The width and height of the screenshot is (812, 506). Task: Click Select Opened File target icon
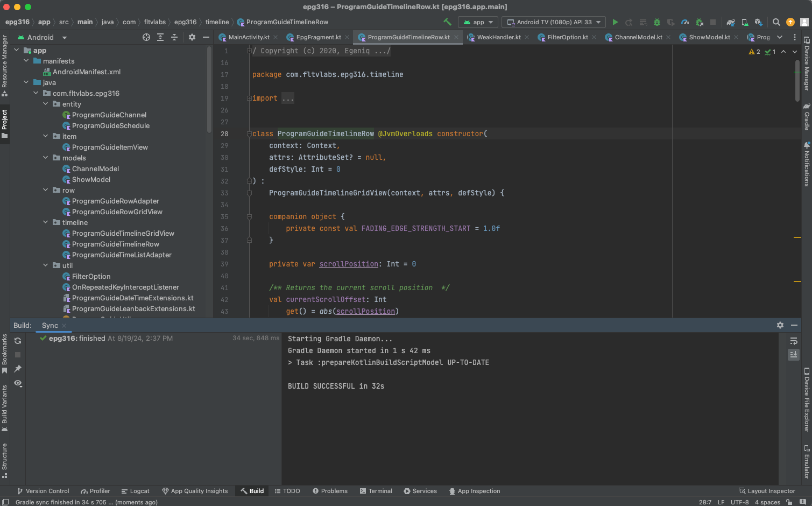tap(146, 37)
